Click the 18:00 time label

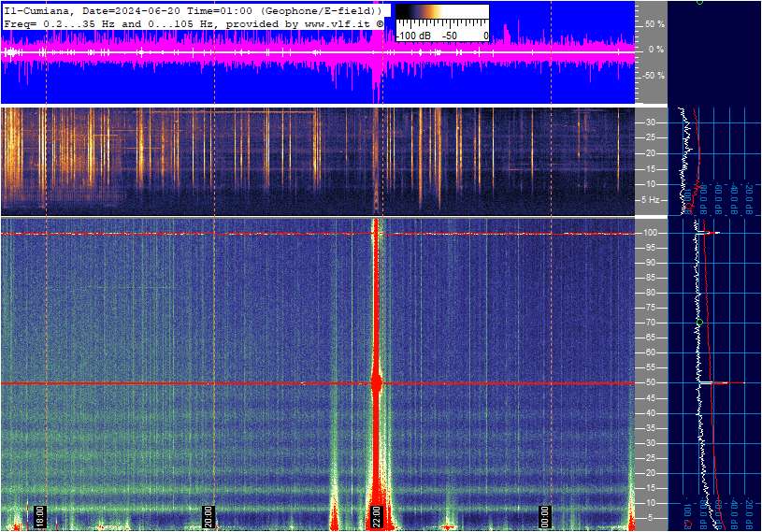coord(39,517)
